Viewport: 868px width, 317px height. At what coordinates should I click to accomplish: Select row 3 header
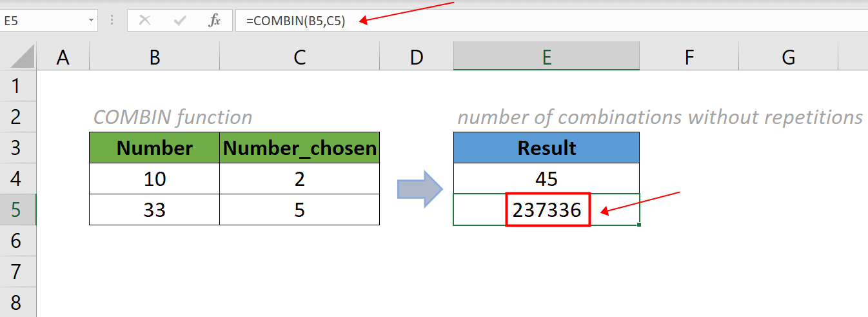click(x=17, y=148)
